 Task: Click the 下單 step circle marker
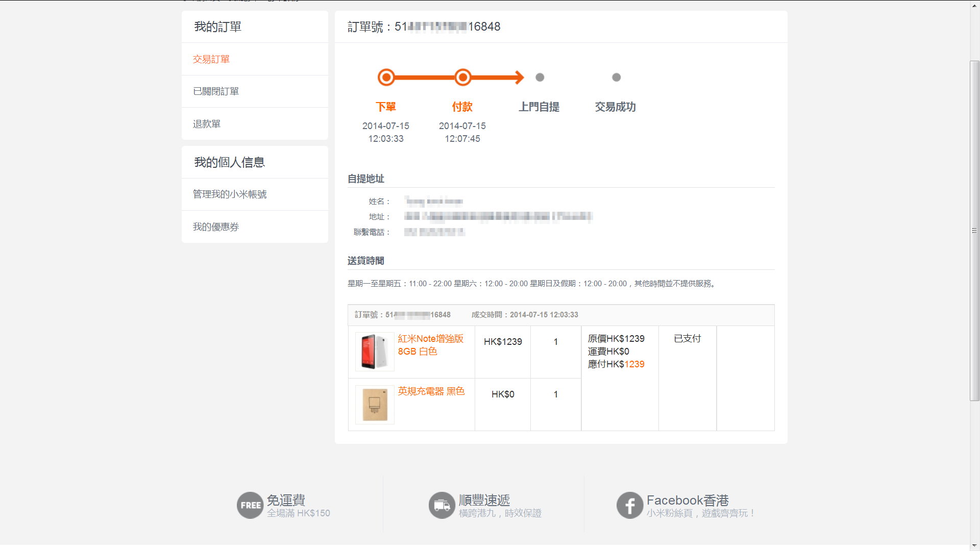click(x=386, y=78)
